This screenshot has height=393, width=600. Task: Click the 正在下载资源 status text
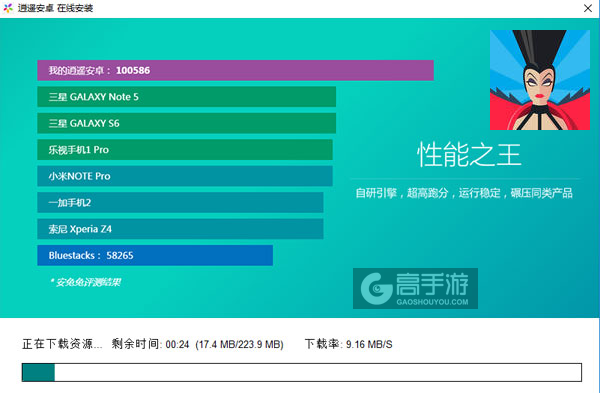pyautogui.click(x=62, y=344)
